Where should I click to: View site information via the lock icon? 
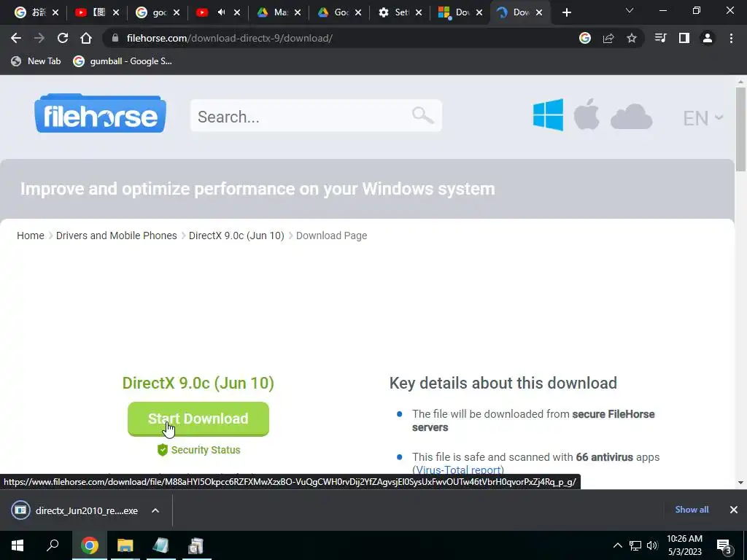pos(115,38)
